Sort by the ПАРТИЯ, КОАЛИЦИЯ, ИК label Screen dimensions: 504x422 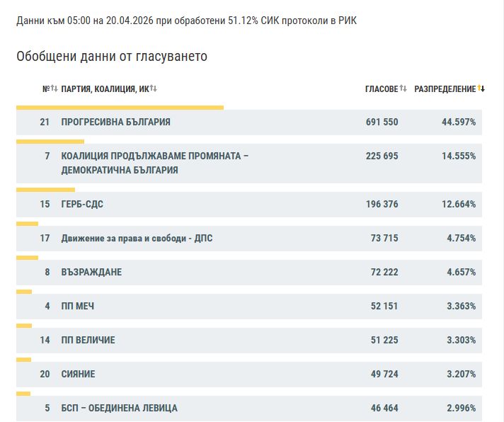(x=105, y=89)
